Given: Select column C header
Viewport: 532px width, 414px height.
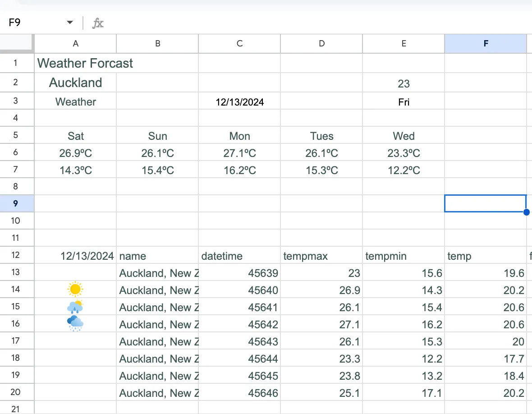Looking at the screenshot, I should click(239, 43).
